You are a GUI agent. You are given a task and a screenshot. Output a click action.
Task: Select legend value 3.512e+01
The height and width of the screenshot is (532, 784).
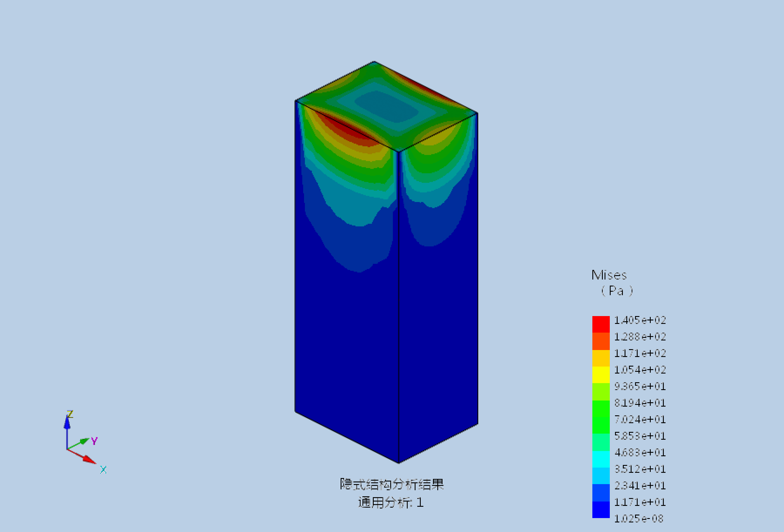(x=640, y=469)
